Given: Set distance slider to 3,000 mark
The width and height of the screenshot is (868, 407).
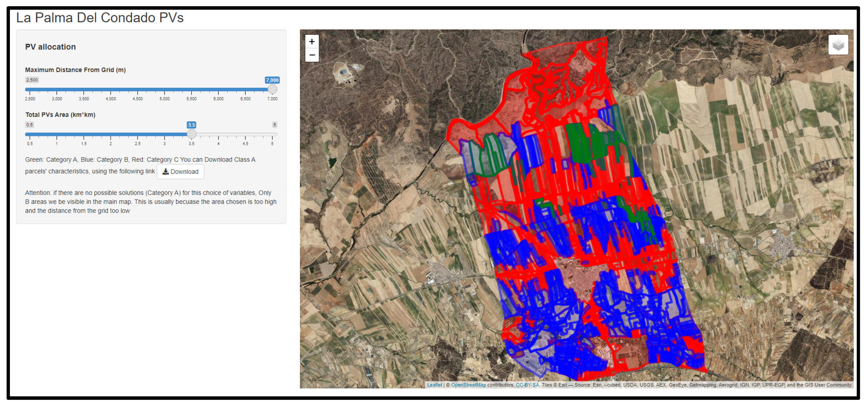Looking at the screenshot, I should (x=57, y=89).
